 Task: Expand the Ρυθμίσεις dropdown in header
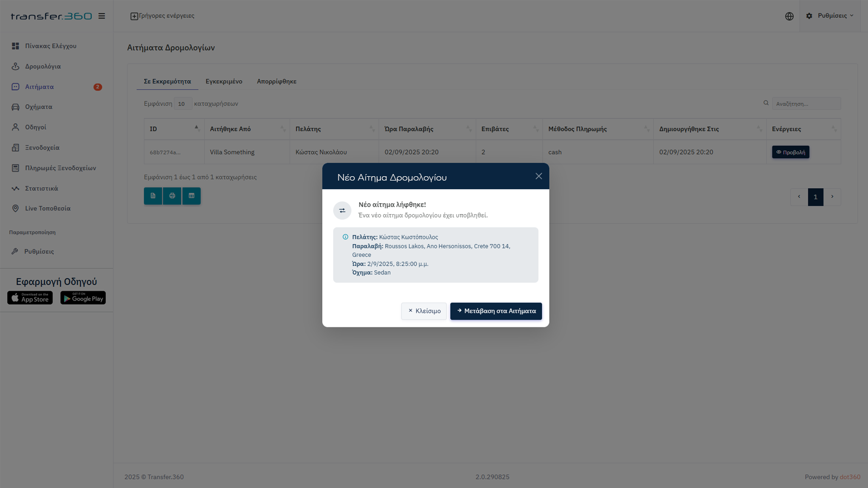(830, 16)
